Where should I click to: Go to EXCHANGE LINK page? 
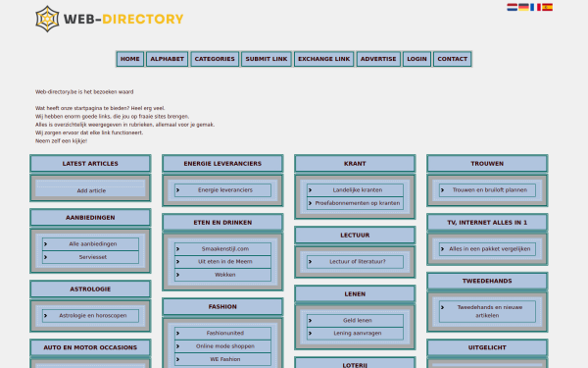324,59
